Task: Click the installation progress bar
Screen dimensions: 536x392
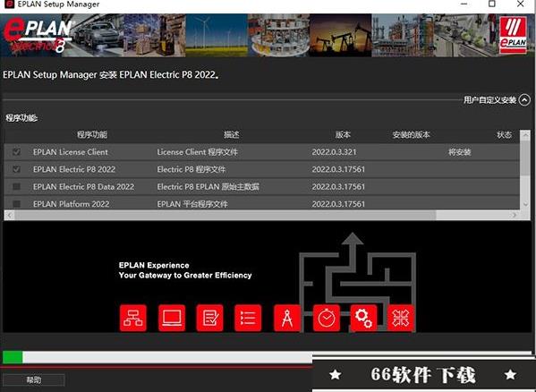Action: tap(267, 357)
